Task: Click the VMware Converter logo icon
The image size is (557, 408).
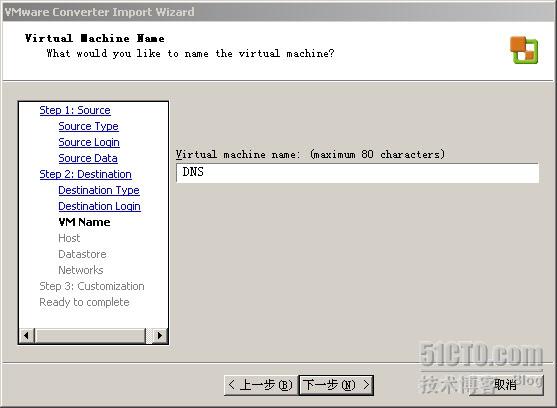Action: [524, 50]
